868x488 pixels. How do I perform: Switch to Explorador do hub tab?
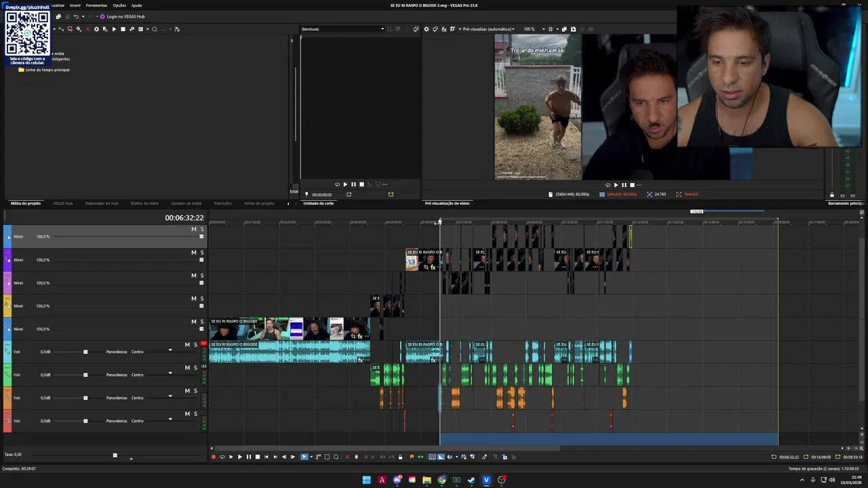(102, 203)
